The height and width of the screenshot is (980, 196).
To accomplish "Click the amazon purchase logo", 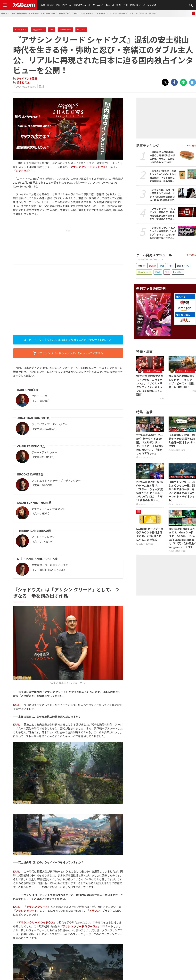I will click(185, 309).
